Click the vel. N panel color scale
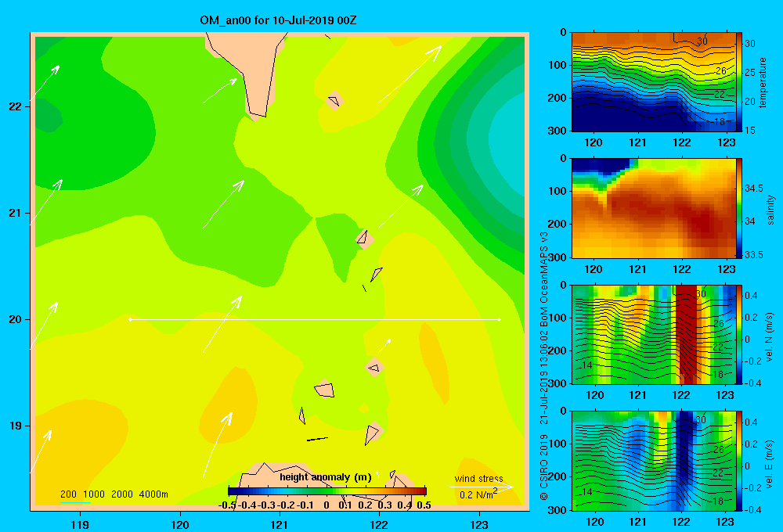 pyautogui.click(x=739, y=335)
